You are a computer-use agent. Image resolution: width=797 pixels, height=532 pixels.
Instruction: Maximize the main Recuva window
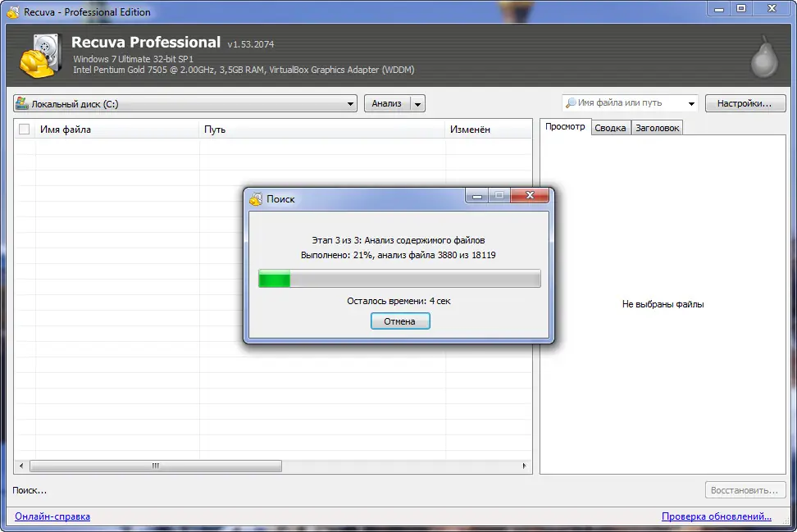point(741,9)
